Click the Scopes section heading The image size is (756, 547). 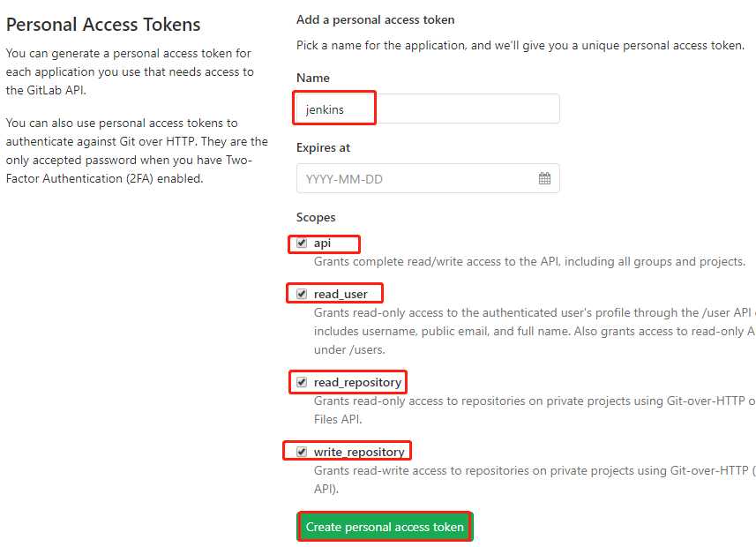(316, 217)
